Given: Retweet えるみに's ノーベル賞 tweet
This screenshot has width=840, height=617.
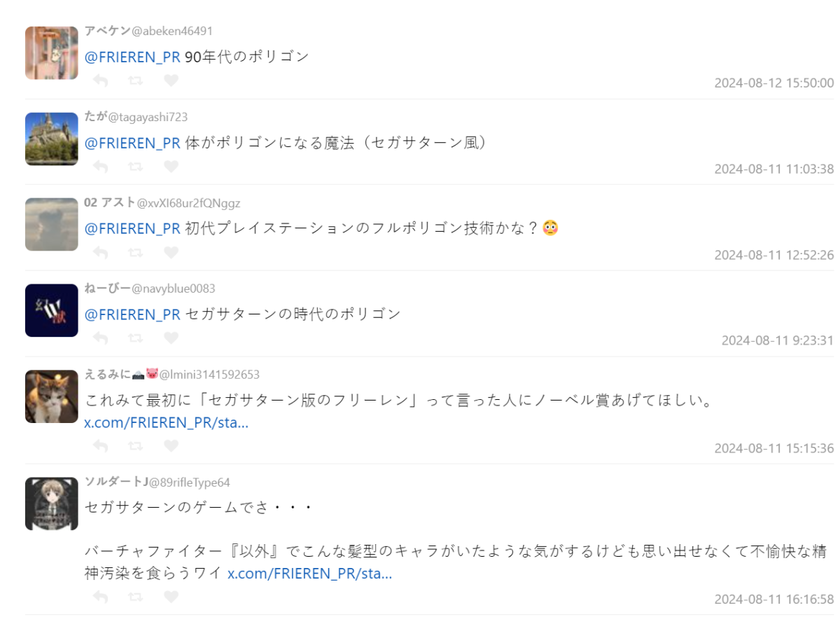Looking at the screenshot, I should (x=136, y=446).
